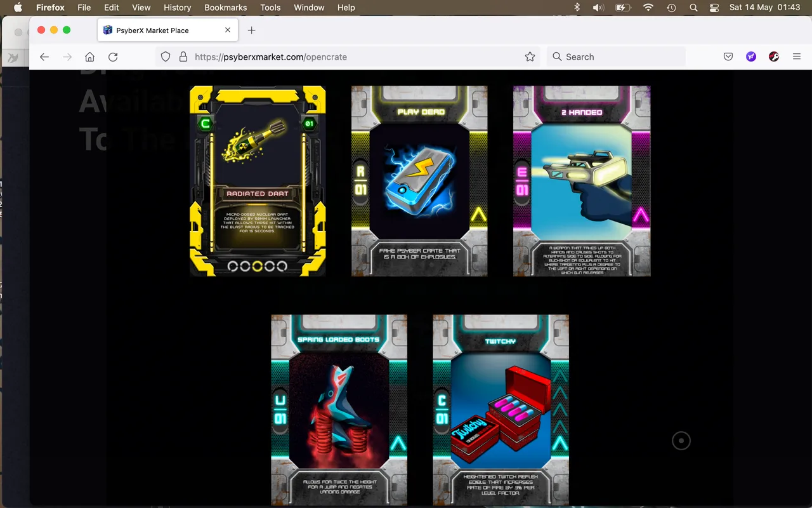Viewport: 812px width, 508px height.
Task: Select the 2 Handed weapon card
Action: [x=582, y=181]
